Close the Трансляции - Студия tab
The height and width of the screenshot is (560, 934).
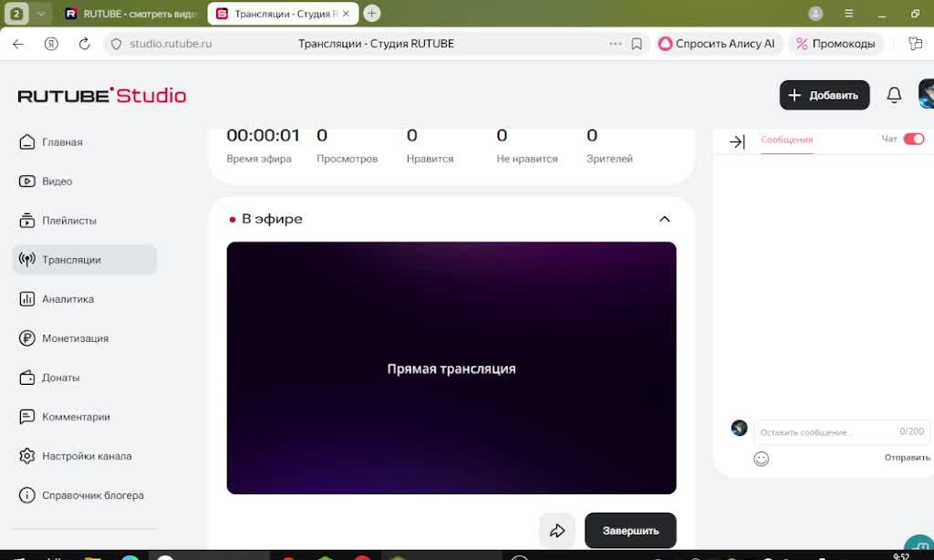[x=346, y=14]
